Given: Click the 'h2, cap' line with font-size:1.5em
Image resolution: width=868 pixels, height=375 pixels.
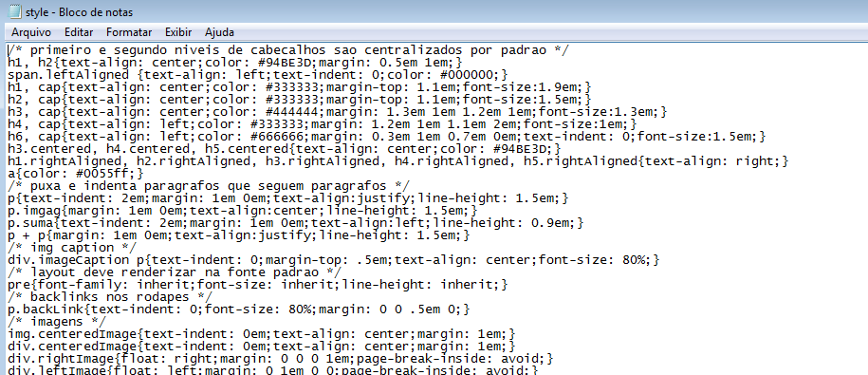Looking at the screenshot, I should click(x=300, y=100).
